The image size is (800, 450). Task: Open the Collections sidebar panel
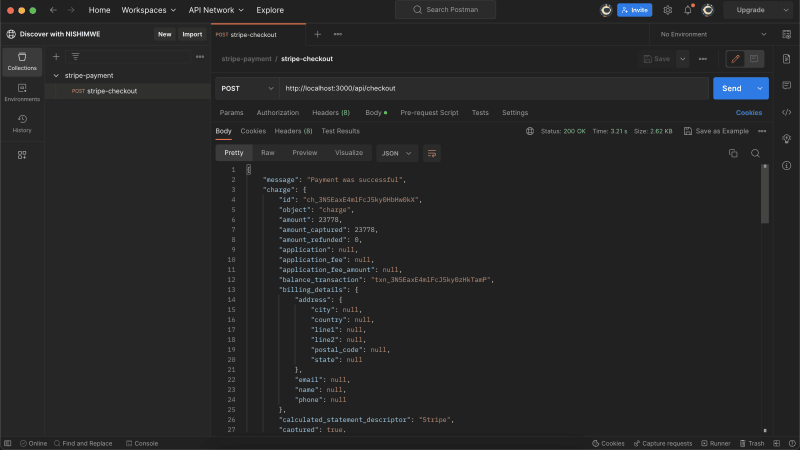click(22, 61)
